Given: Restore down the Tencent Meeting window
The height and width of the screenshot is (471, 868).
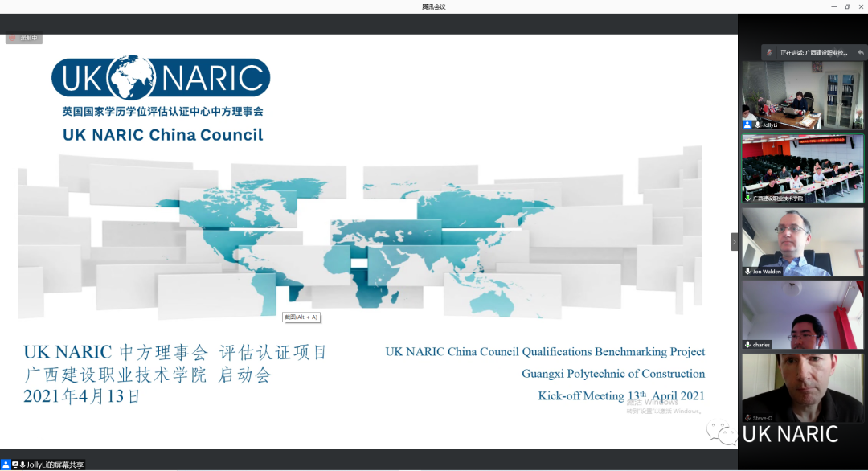Looking at the screenshot, I should point(847,6).
